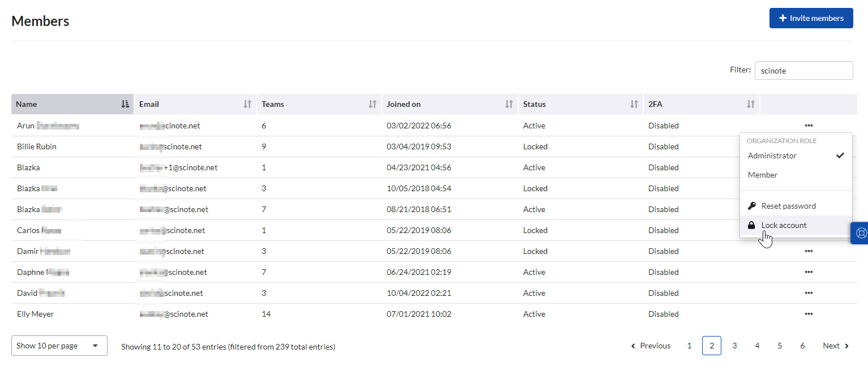Choose Lock account from the menu
Viewport: 868px width, 375px height.
(x=784, y=225)
